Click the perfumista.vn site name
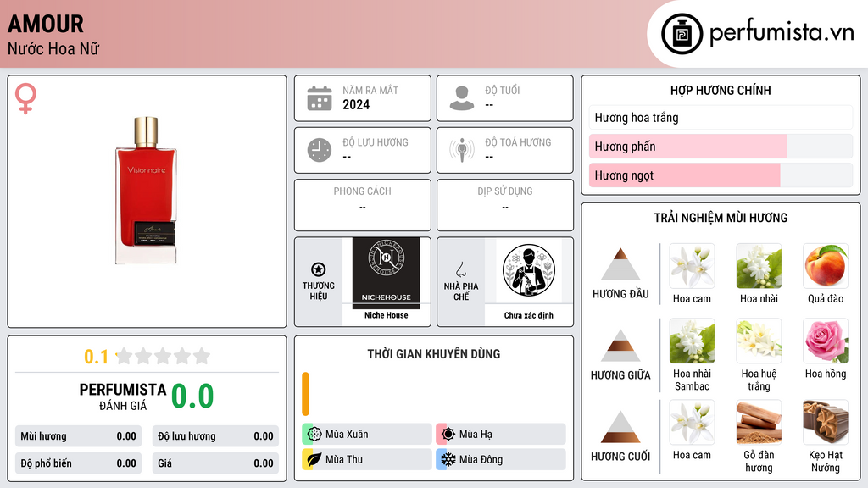The height and width of the screenshot is (488, 868). pos(782,32)
